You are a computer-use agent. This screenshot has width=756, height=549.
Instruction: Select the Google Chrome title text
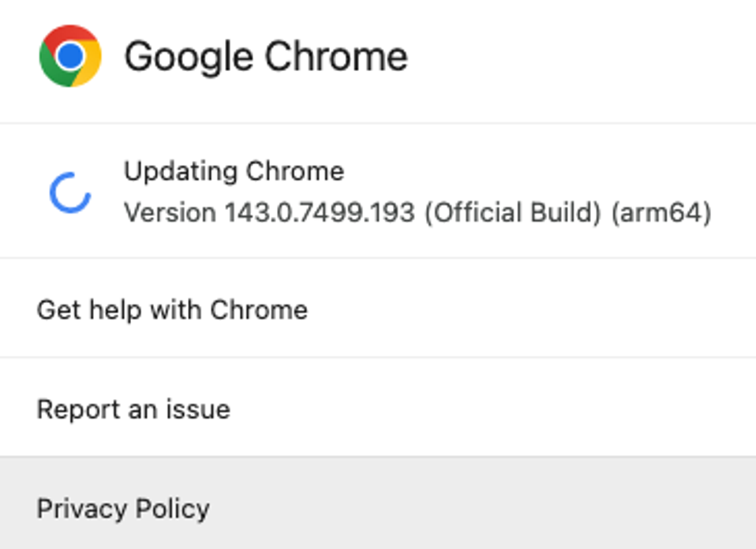point(268,55)
